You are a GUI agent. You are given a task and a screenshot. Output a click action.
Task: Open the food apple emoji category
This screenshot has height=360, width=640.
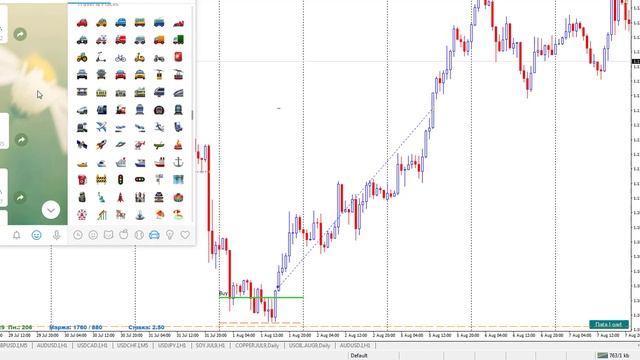[x=124, y=235]
